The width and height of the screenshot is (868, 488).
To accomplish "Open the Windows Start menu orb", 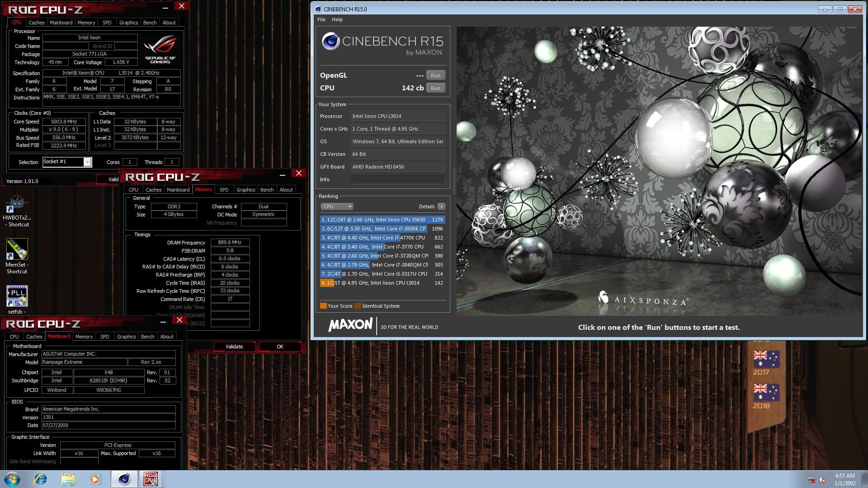I will (12, 479).
